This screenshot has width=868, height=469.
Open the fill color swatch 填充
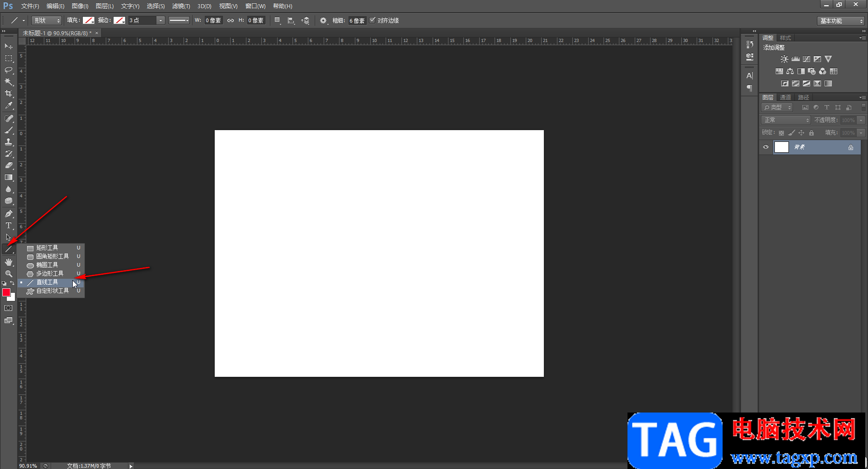[x=89, y=21]
